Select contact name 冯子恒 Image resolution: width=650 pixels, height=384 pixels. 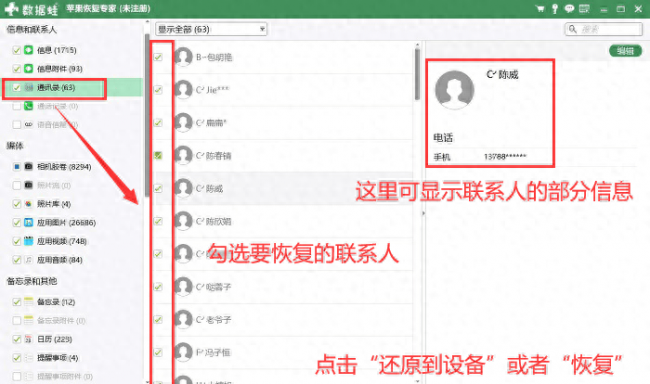click(x=213, y=352)
